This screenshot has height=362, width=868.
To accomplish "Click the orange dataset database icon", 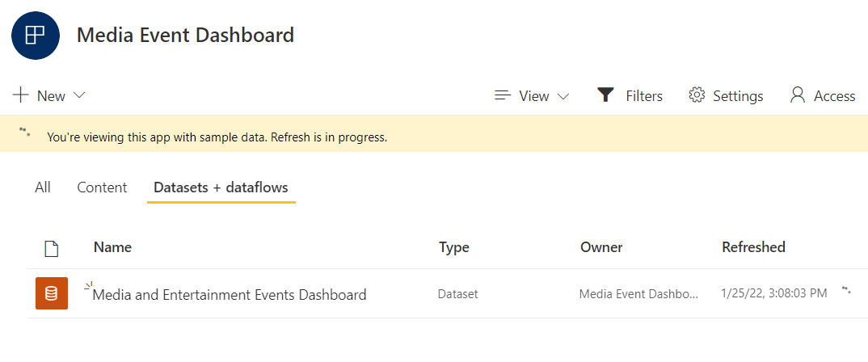I will pos(52,293).
